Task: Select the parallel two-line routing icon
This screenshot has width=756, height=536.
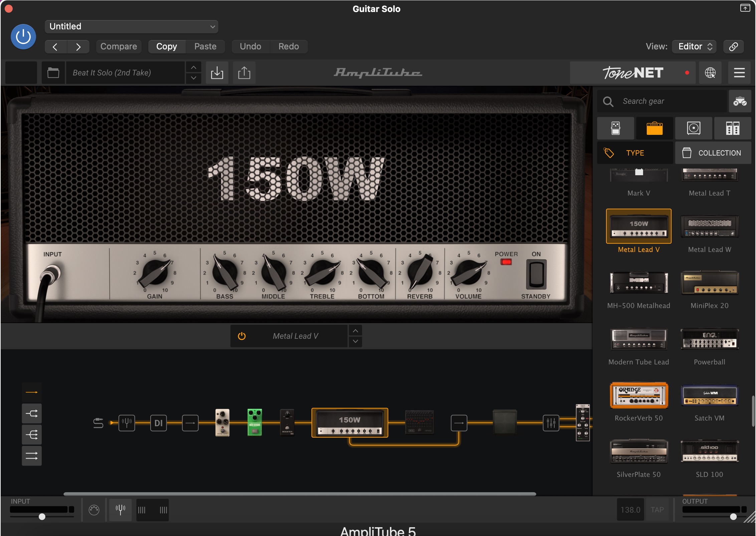Action: [32, 456]
